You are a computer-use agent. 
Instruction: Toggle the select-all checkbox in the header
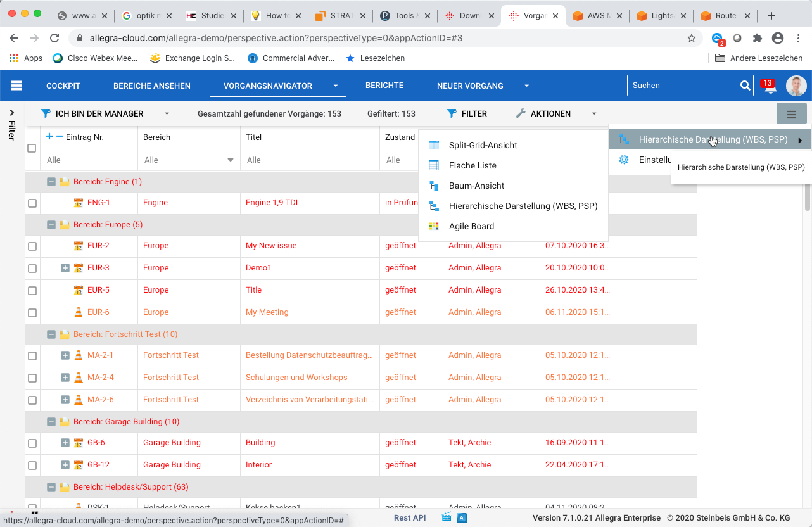click(32, 148)
